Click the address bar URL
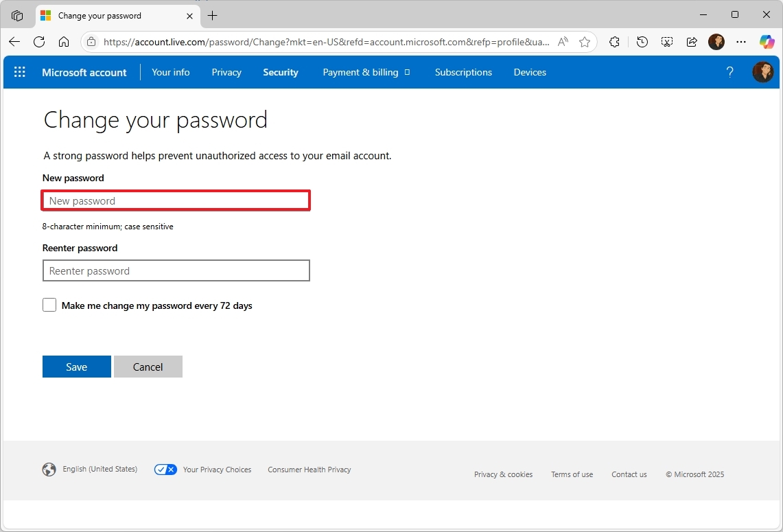The image size is (783, 532). [x=326, y=42]
